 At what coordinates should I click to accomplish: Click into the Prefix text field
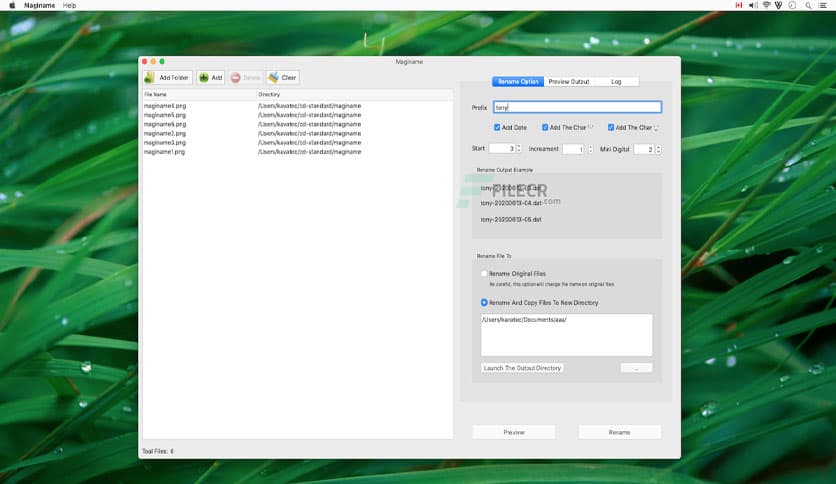click(577, 107)
